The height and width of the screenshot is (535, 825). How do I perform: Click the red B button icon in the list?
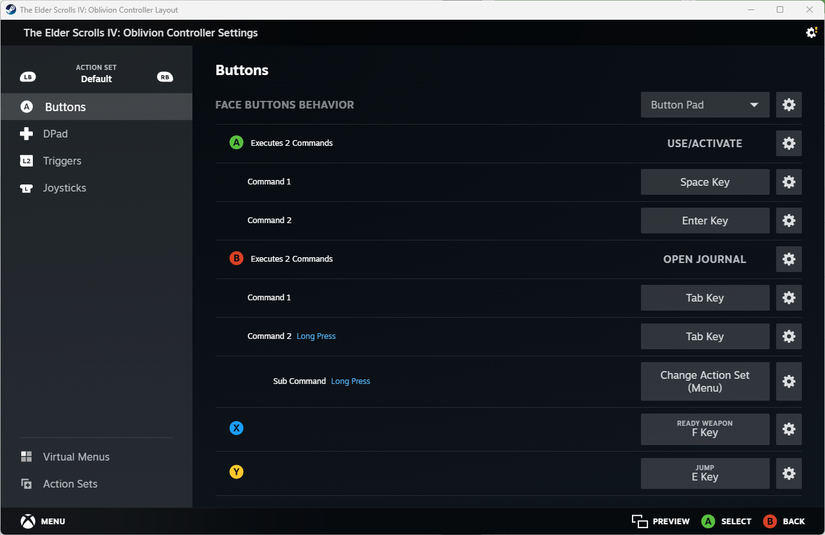coord(236,258)
